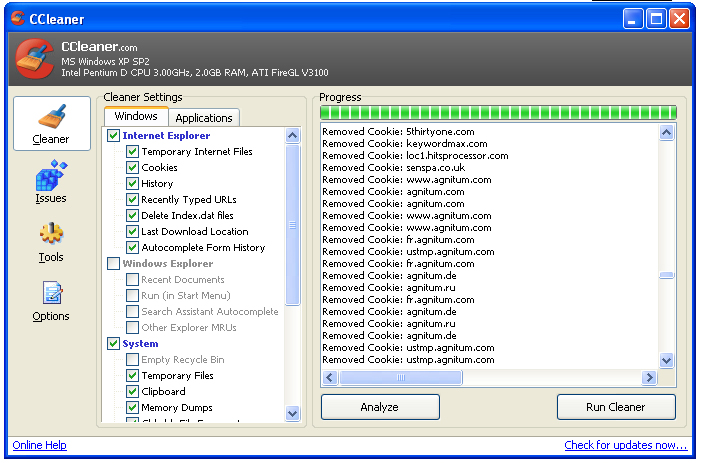The height and width of the screenshot is (463, 705).
Task: Click settings list scroll down arrow
Action: click(x=292, y=413)
